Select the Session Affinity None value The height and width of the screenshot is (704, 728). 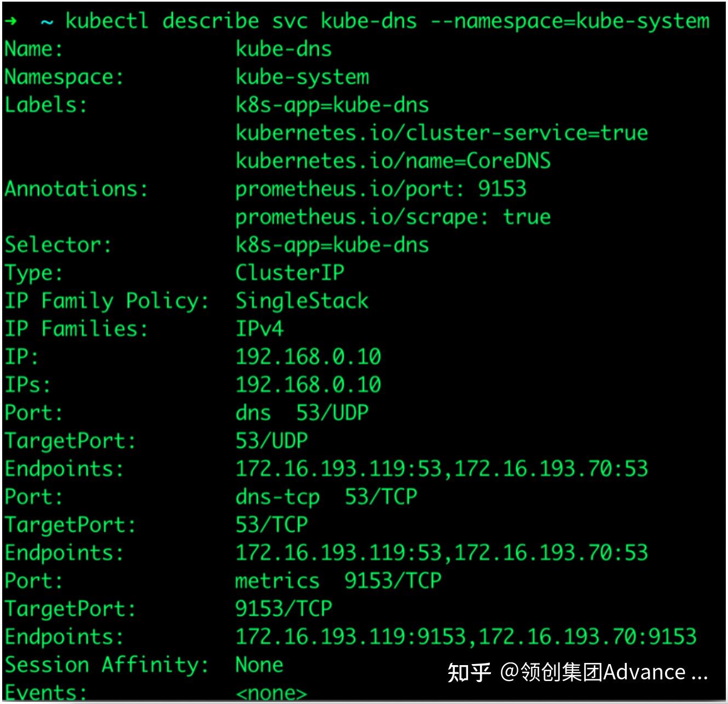point(259,665)
